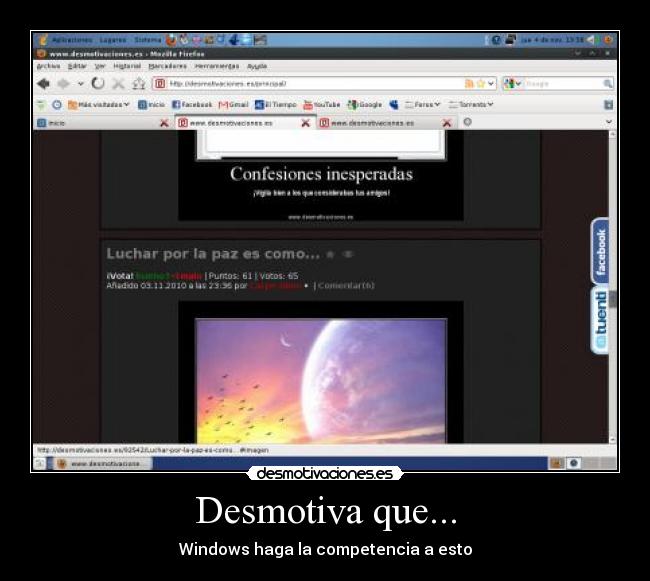
Task: Click the eye icon beside the post title
Action: pyautogui.click(x=348, y=254)
